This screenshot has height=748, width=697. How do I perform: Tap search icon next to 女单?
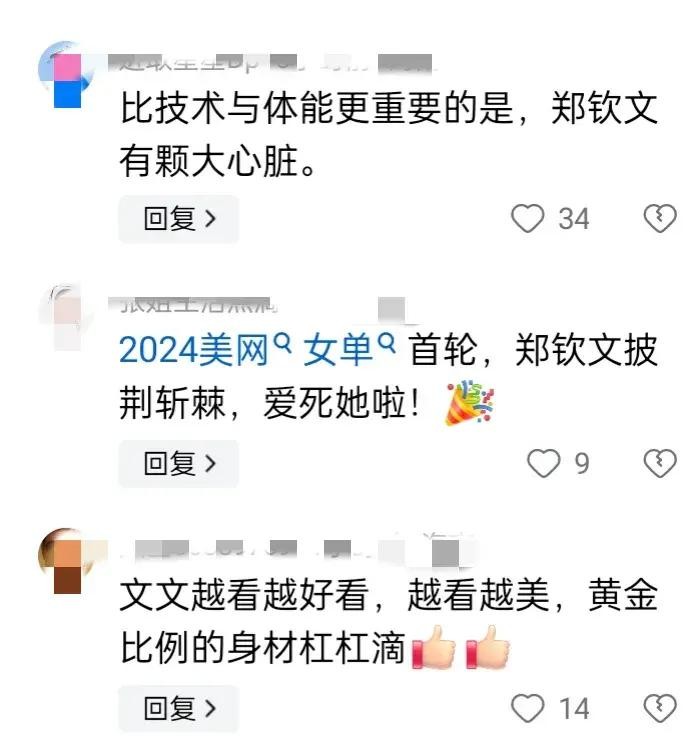pos(387,342)
